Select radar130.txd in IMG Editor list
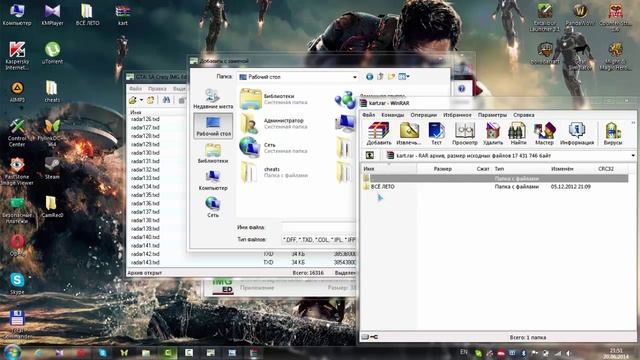Viewport: 640px width, 360px height. coord(145,153)
